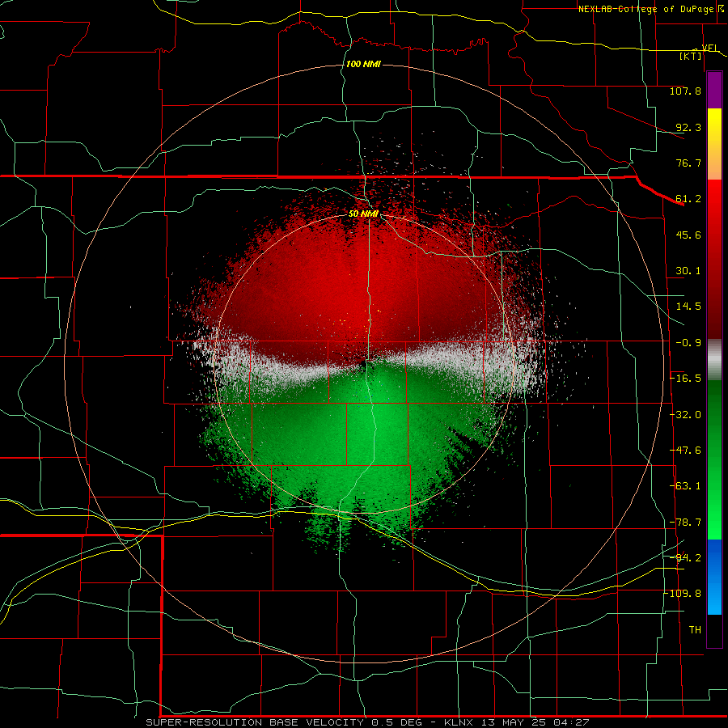
Task: Click the 100 NMI range ring label
Action: [x=363, y=64]
